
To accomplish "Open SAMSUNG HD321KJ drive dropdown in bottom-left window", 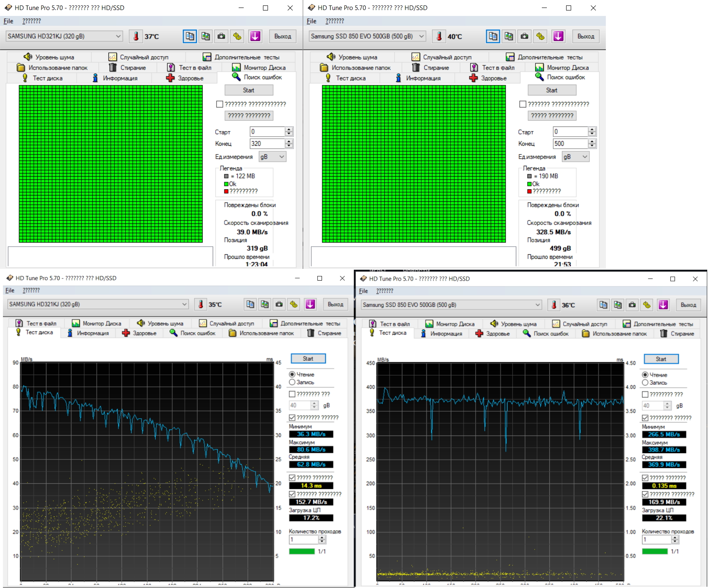I will point(98,304).
